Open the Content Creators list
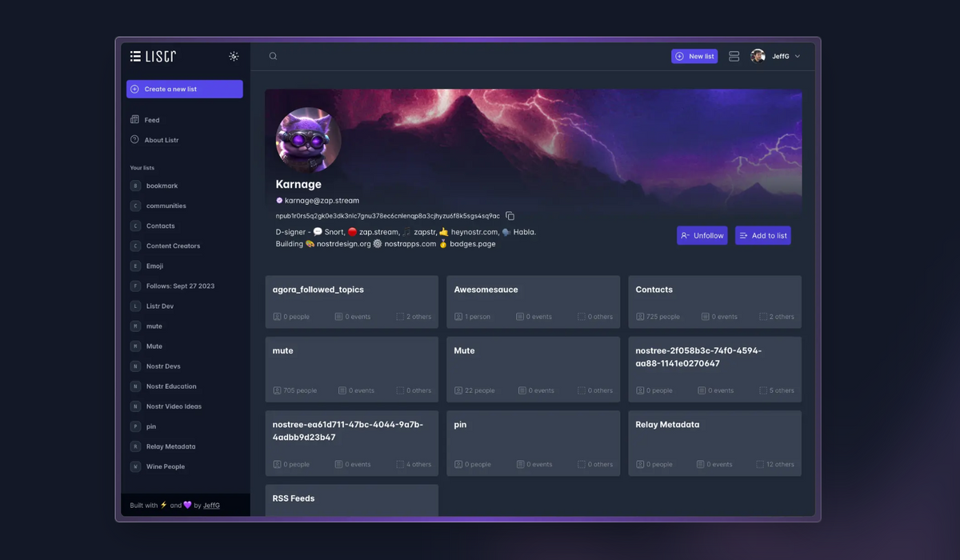Image resolution: width=960 pixels, height=560 pixels. (173, 246)
